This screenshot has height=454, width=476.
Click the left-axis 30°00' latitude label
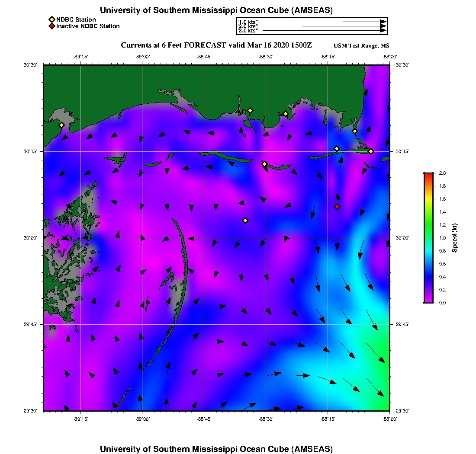[30, 238]
